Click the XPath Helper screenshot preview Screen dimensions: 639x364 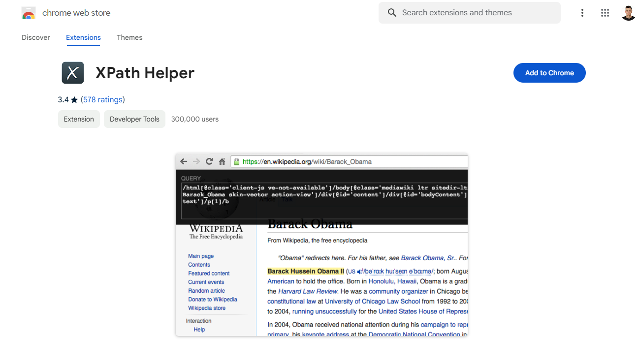(x=321, y=245)
